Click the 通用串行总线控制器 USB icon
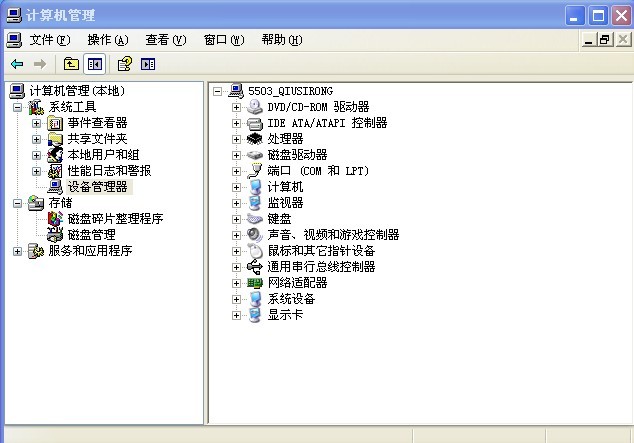 click(x=255, y=267)
